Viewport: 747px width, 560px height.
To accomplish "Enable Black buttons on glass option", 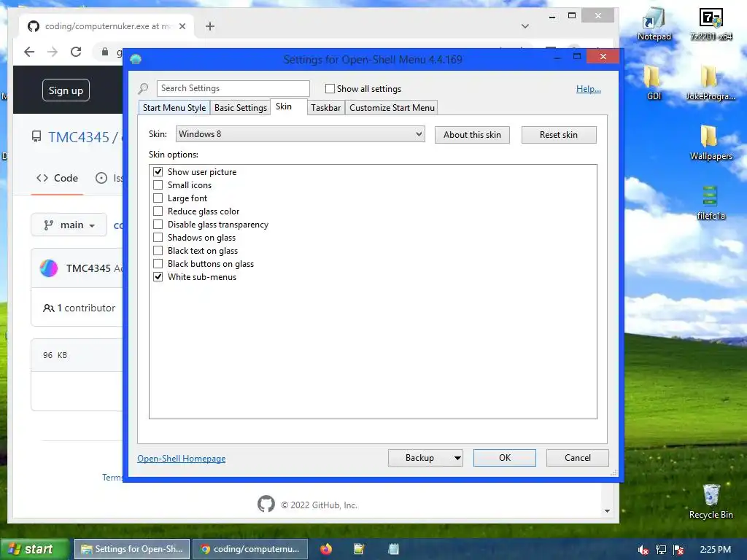I will [x=158, y=263].
